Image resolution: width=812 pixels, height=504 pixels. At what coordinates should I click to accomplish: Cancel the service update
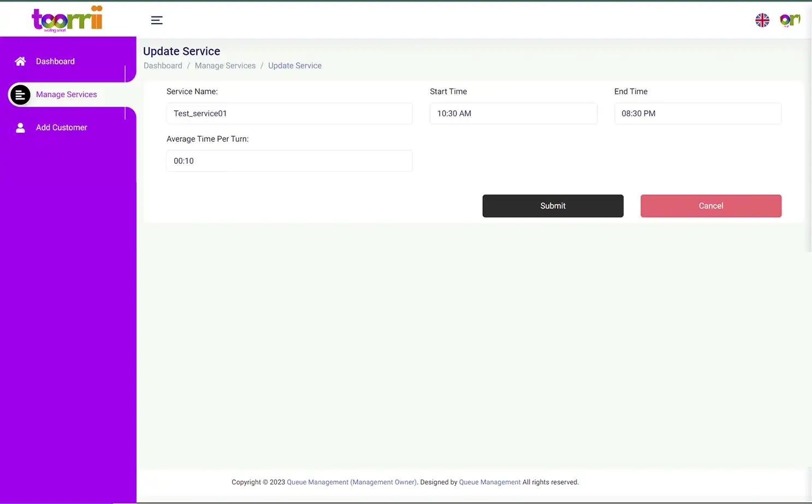(710, 206)
